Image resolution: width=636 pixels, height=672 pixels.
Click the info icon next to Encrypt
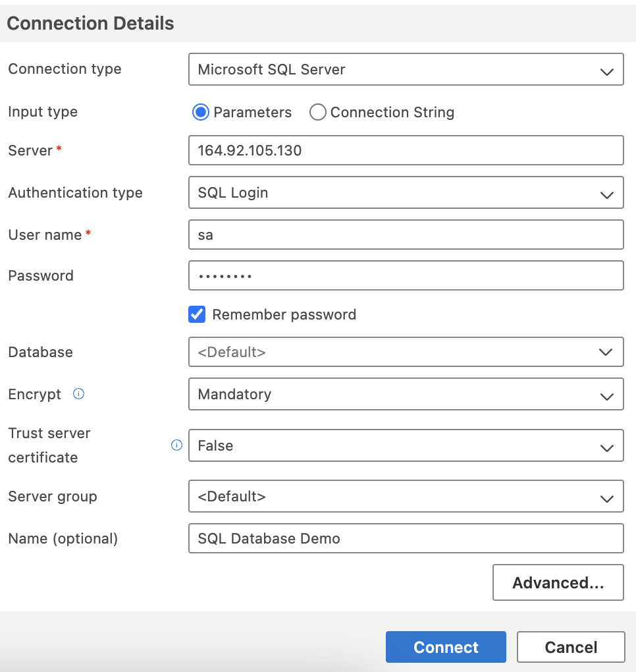click(78, 394)
